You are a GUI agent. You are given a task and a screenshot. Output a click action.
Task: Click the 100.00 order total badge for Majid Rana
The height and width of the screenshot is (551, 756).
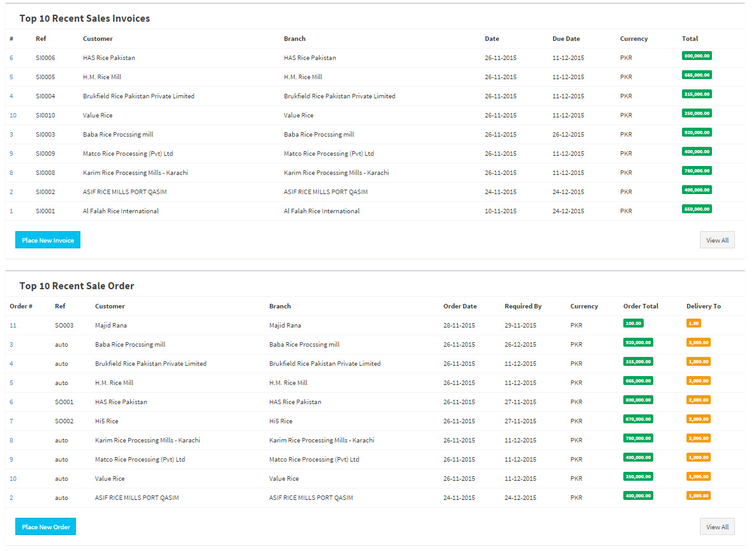tap(633, 323)
